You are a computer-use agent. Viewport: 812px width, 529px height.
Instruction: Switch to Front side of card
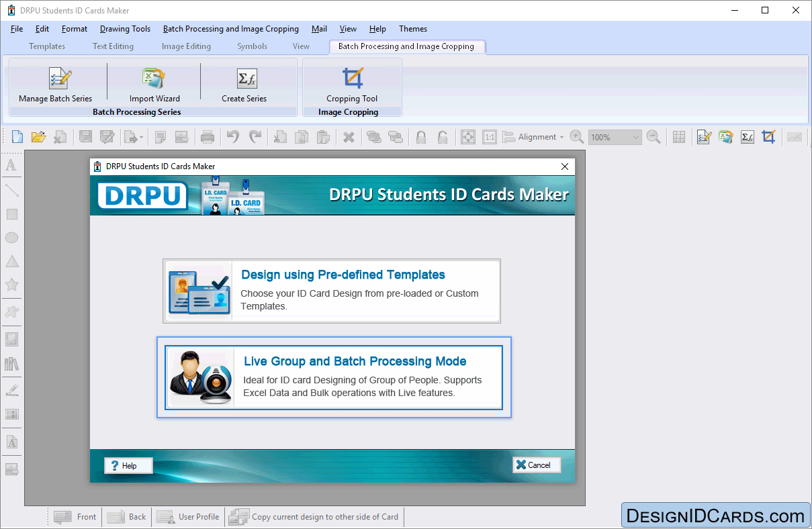click(76, 517)
